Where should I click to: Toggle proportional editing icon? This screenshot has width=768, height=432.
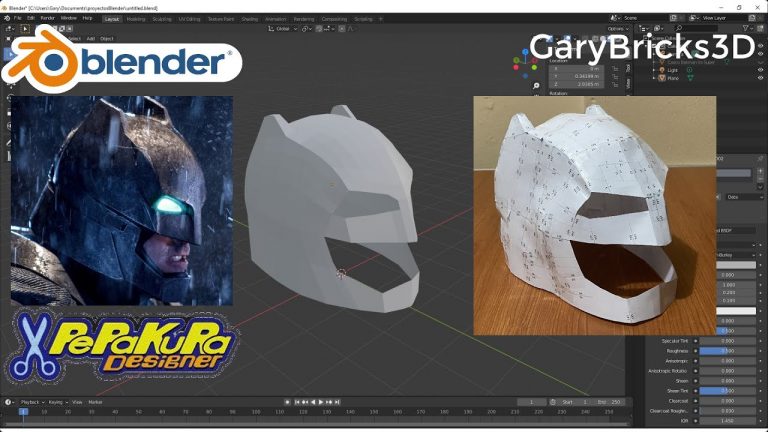click(x=342, y=29)
